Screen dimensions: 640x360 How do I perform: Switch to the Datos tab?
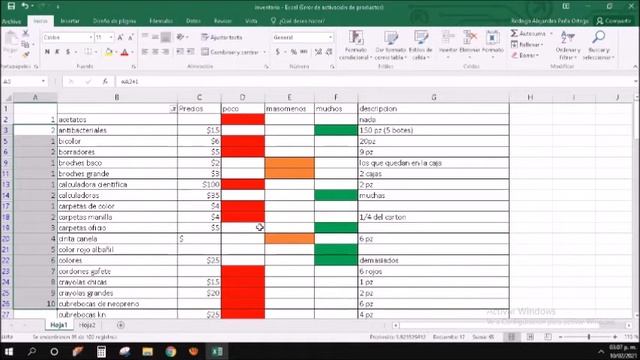(x=193, y=21)
